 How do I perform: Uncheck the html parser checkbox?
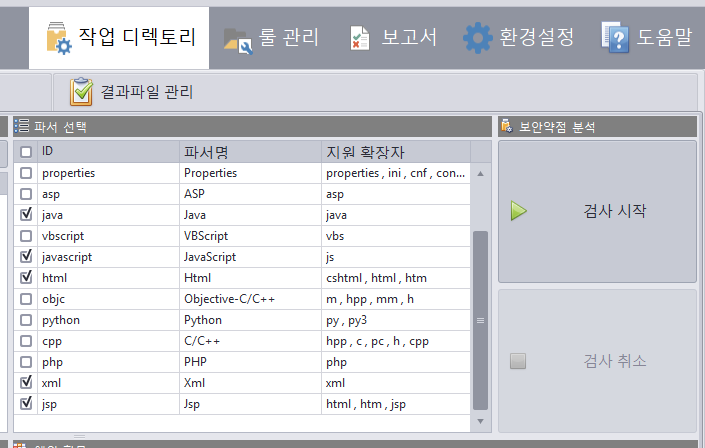coord(26,277)
